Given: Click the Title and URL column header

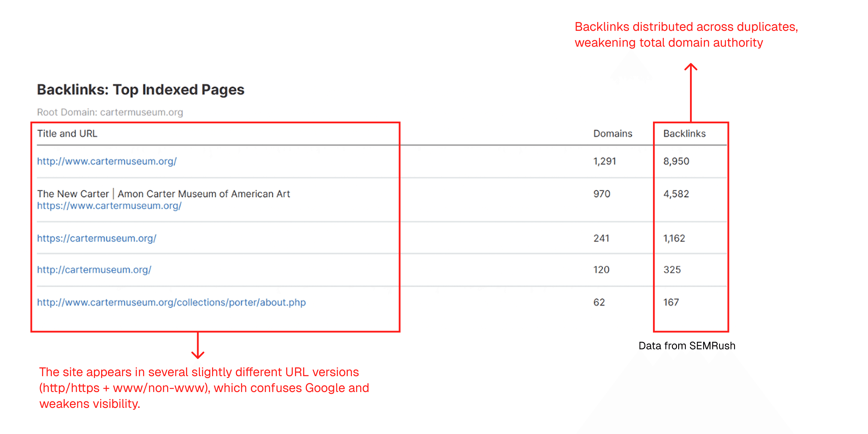Looking at the screenshot, I should [x=67, y=134].
